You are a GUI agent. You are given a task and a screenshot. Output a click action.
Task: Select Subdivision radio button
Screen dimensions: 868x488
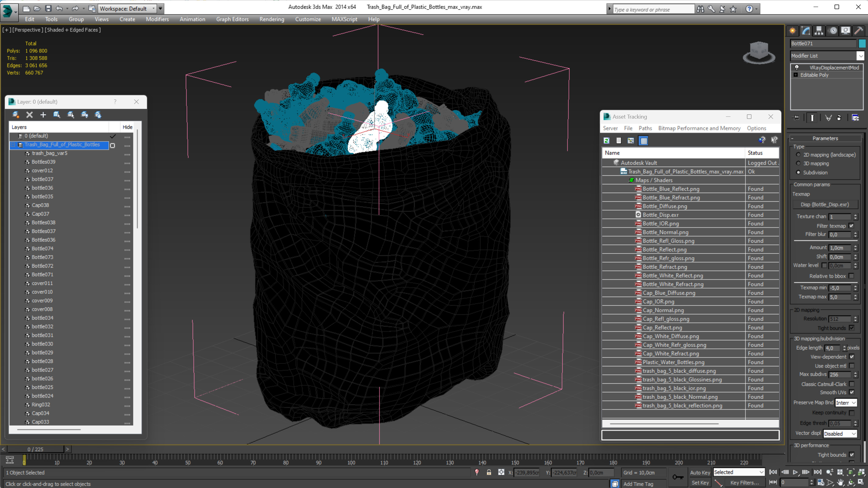click(x=798, y=172)
